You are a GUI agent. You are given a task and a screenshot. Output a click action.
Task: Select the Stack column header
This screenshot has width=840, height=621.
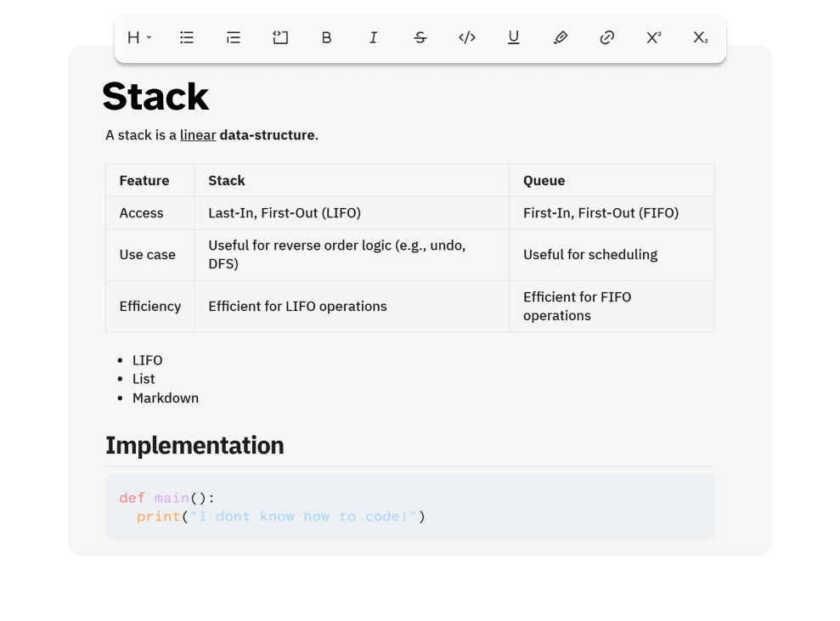click(226, 180)
